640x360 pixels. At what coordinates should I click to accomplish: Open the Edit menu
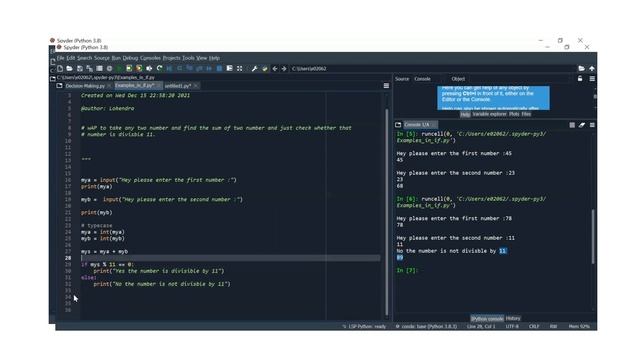pyautogui.click(x=71, y=58)
